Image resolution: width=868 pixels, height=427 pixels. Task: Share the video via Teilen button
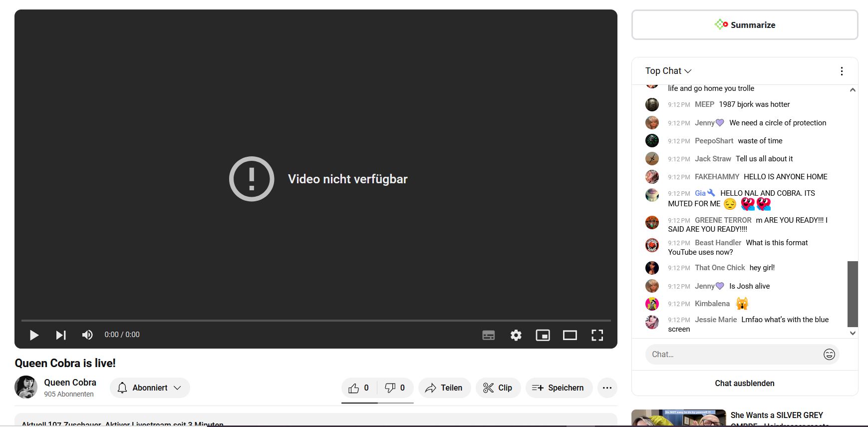[x=444, y=388]
